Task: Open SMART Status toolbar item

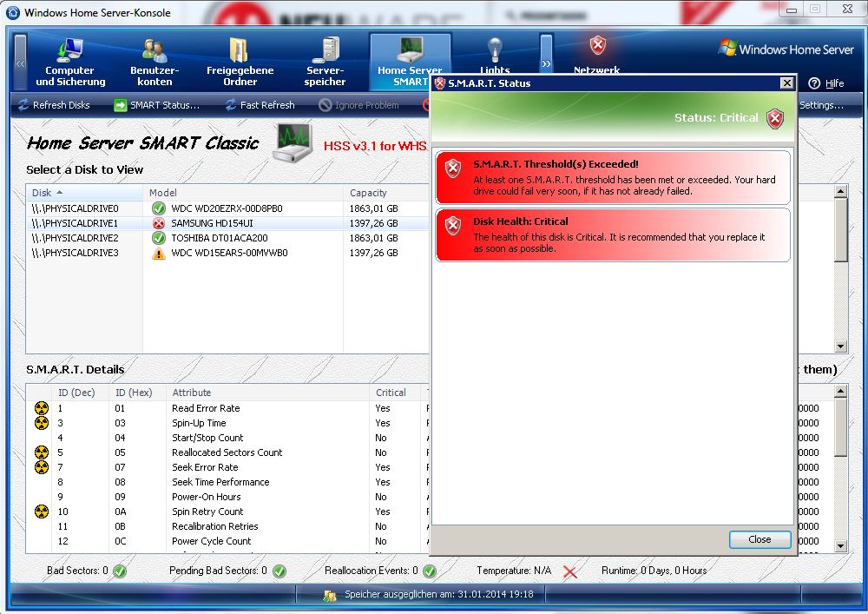Action: point(156,104)
